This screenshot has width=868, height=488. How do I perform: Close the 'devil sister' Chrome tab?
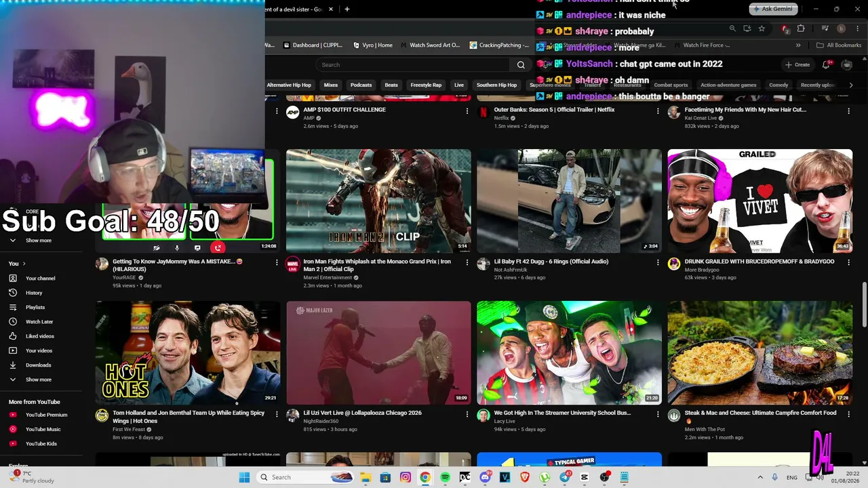coord(331,9)
